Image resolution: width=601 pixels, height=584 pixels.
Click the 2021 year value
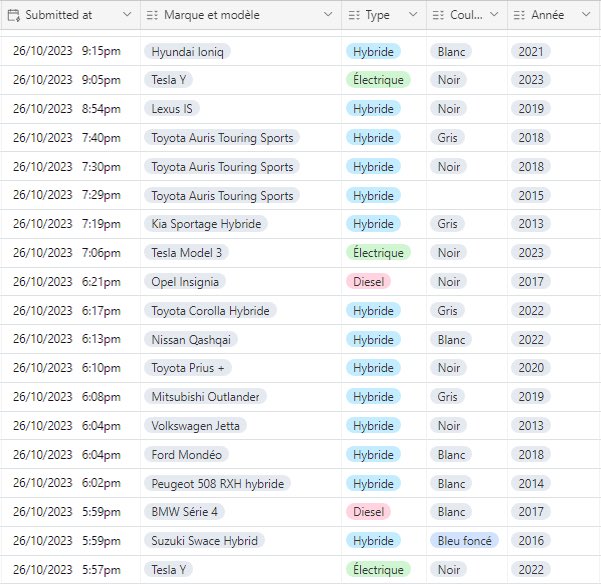point(531,51)
